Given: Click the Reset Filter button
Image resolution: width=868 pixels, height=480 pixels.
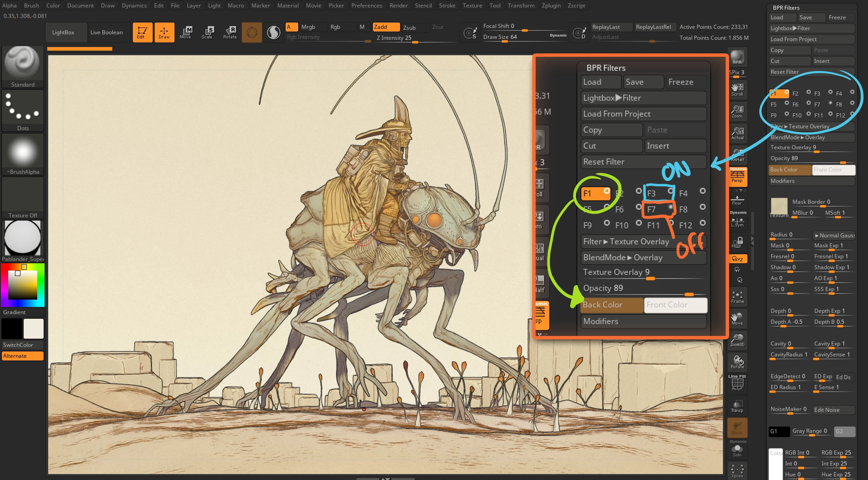Looking at the screenshot, I should (812, 72).
